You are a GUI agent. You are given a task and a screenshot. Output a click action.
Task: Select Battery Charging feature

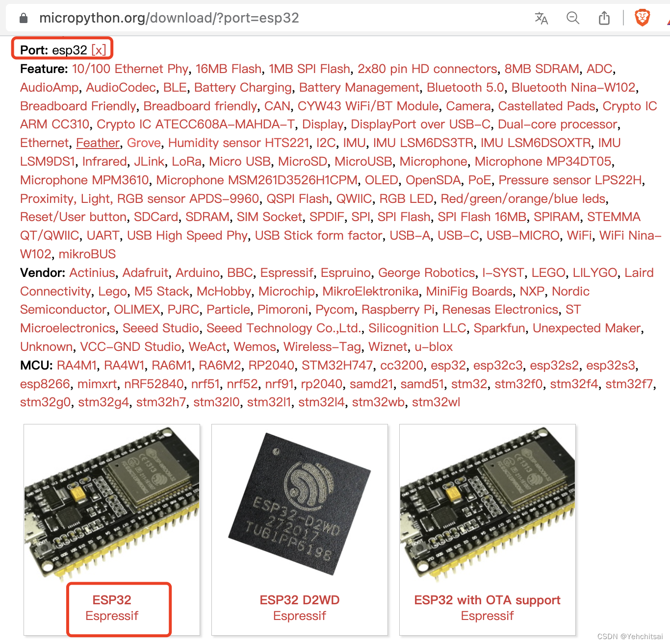243,88
